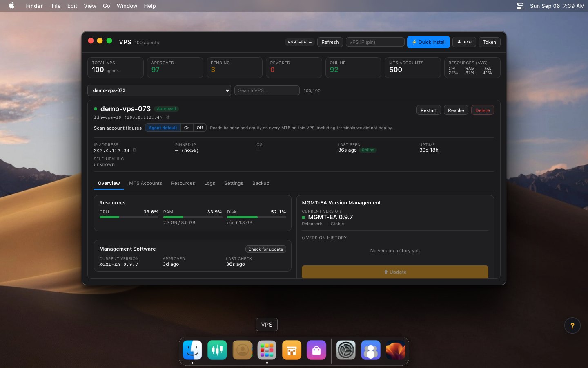Open the Edit menu

(x=72, y=6)
